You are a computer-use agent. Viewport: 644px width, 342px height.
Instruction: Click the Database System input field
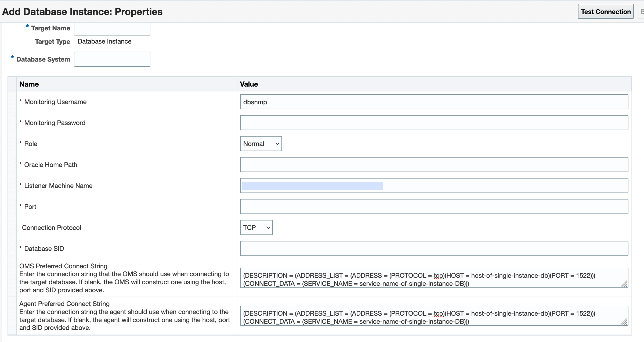112,59
